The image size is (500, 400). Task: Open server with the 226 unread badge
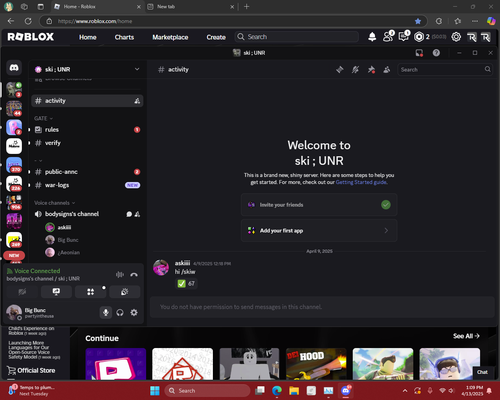(14, 183)
